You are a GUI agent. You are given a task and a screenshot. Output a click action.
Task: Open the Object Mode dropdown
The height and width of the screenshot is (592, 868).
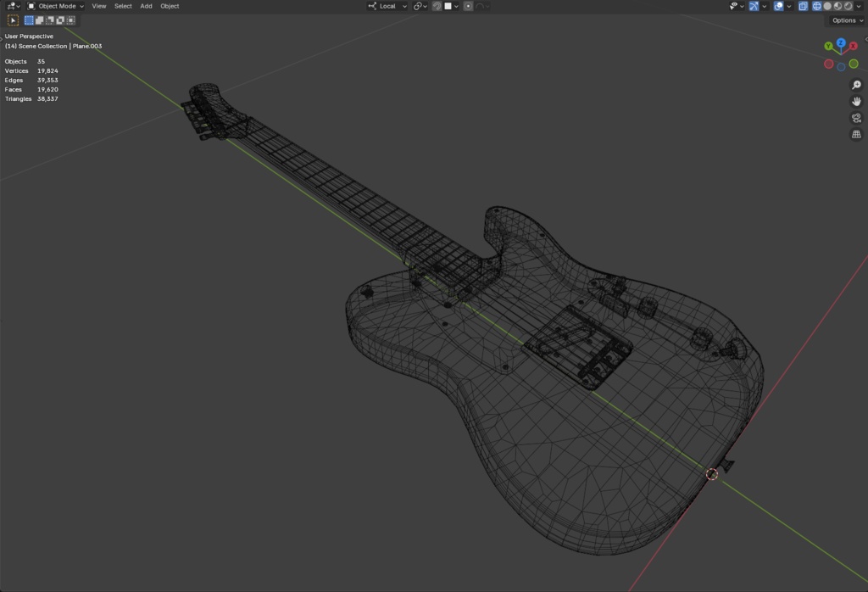[x=56, y=6]
